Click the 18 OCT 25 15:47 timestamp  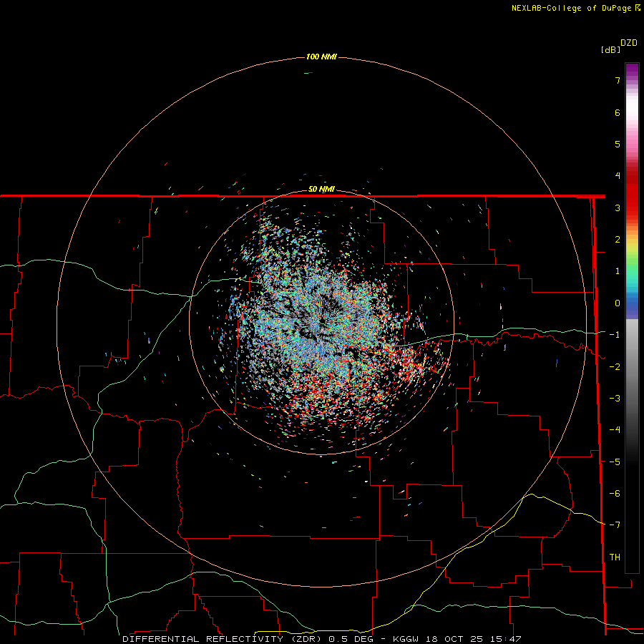pyautogui.click(x=473, y=639)
